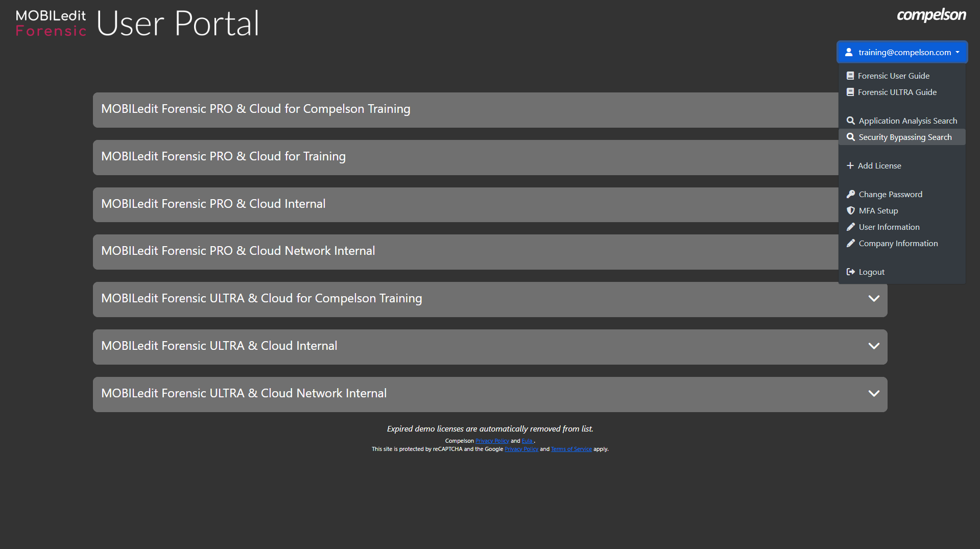Expand the ULTRA & Cloud Internal chevron
Screen dimensions: 980x549
[874, 346]
